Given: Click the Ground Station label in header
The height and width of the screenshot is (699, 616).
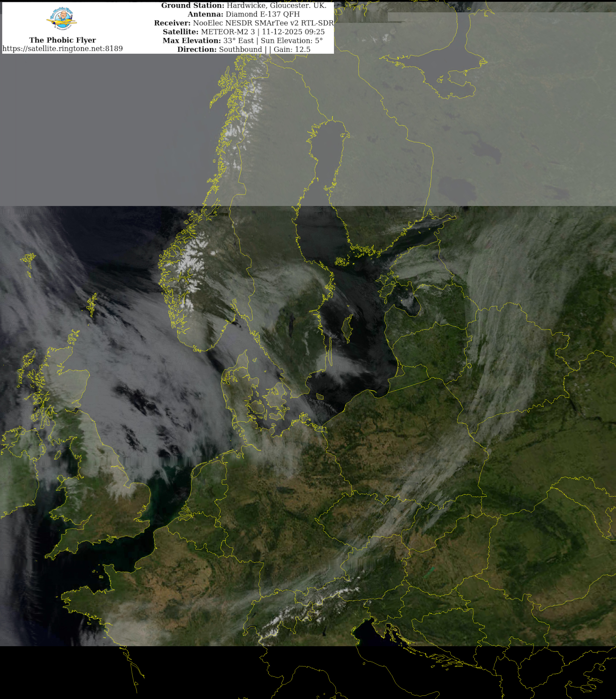Looking at the screenshot, I should pos(193,6).
